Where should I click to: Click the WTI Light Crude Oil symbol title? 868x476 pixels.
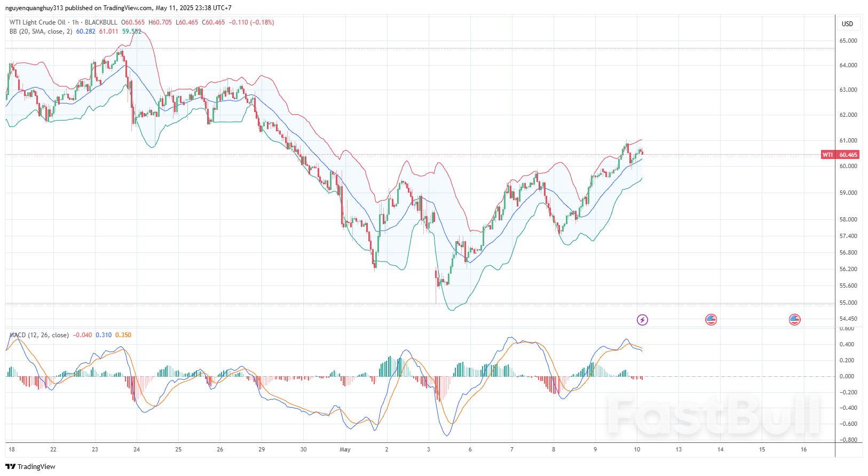click(x=37, y=22)
